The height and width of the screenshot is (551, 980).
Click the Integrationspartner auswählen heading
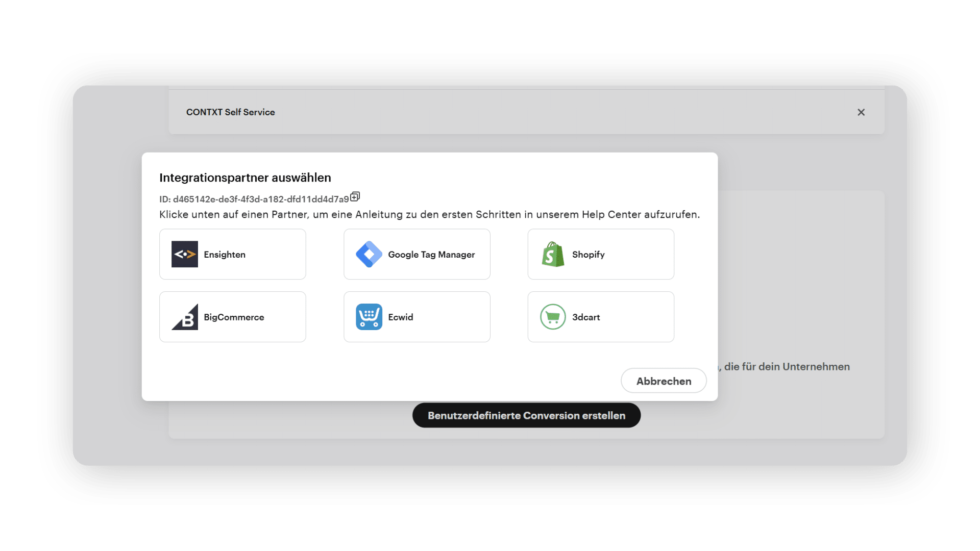tap(245, 178)
